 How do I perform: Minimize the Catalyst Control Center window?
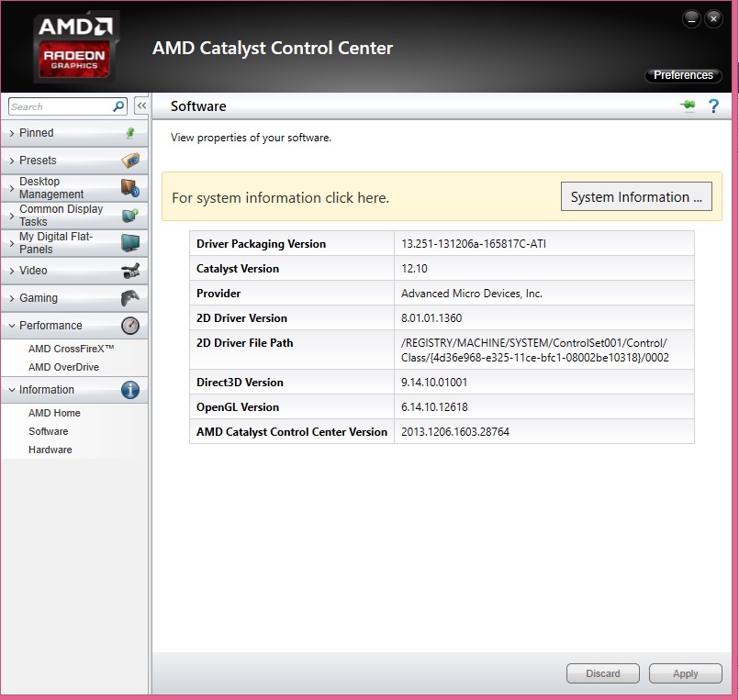pos(691,19)
